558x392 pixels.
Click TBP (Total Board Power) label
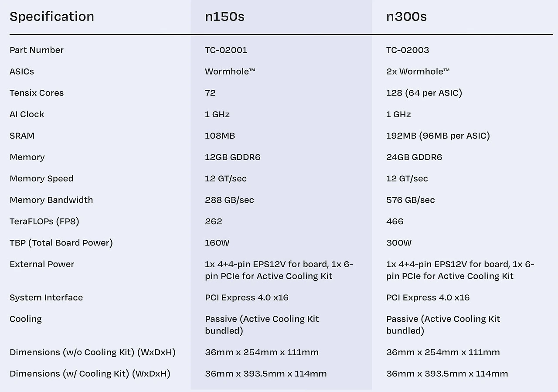tap(61, 243)
